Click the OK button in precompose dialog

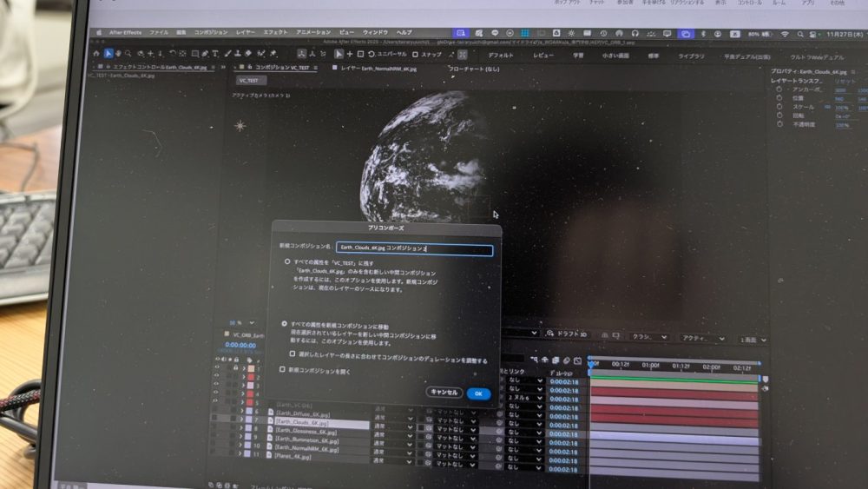(478, 393)
